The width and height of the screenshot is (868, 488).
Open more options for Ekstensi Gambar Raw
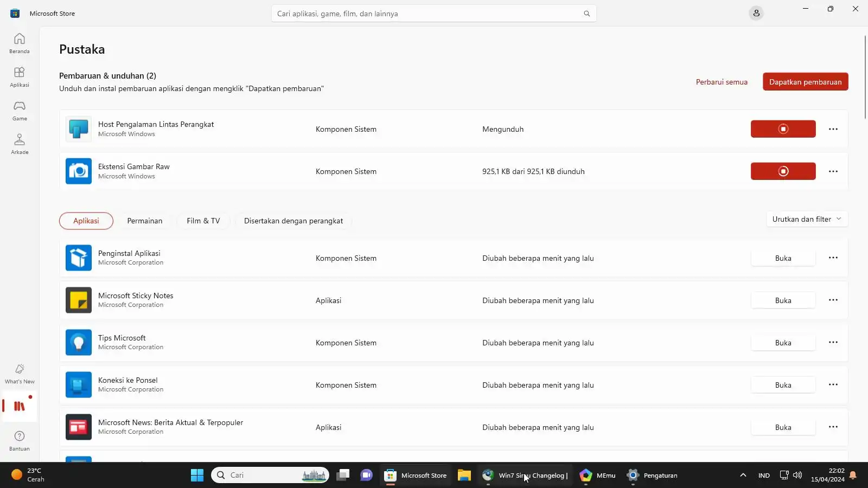(833, 171)
